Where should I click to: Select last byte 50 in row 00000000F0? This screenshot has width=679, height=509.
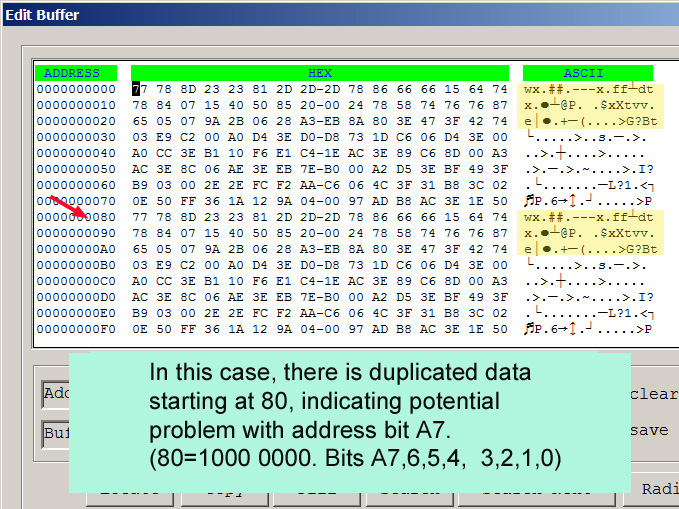499,329
